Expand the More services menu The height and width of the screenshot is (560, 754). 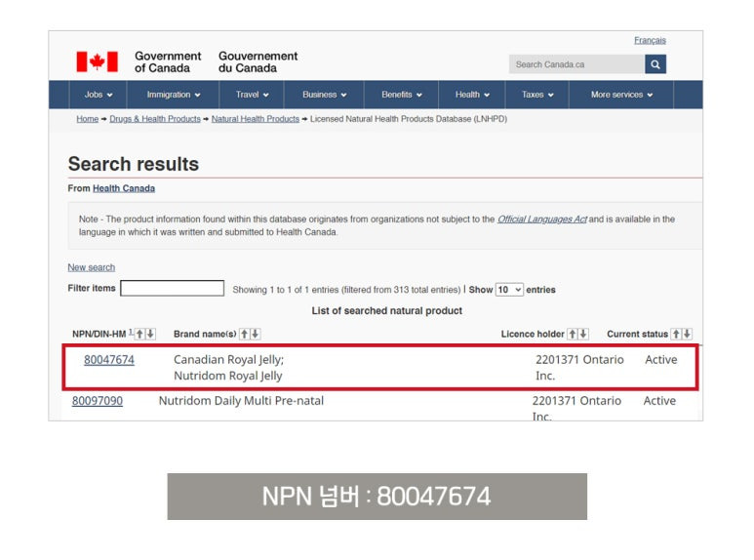621,95
